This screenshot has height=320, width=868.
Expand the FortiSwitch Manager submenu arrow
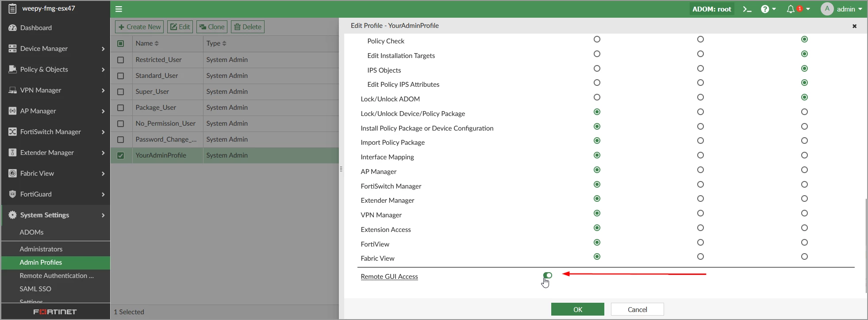click(103, 132)
